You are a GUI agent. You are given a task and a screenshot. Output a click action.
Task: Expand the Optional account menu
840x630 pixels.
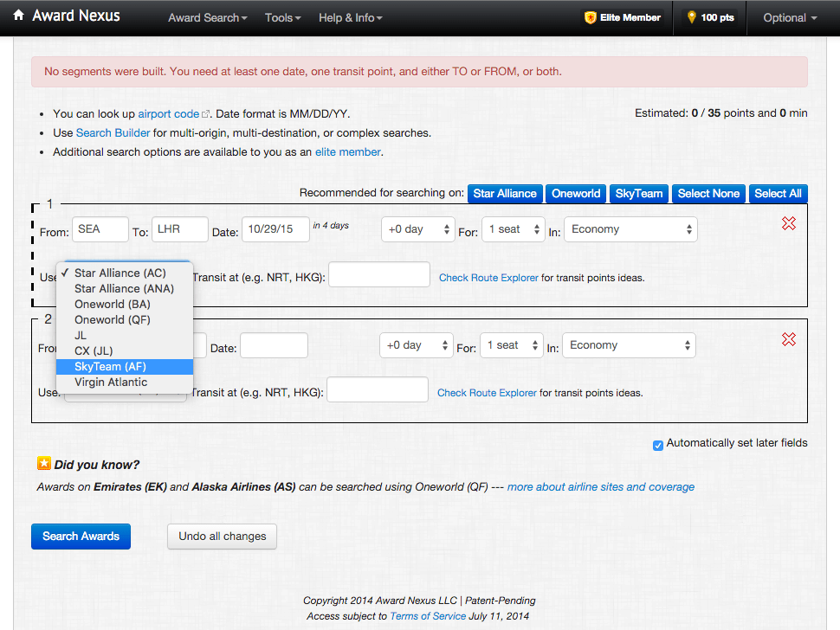point(790,17)
